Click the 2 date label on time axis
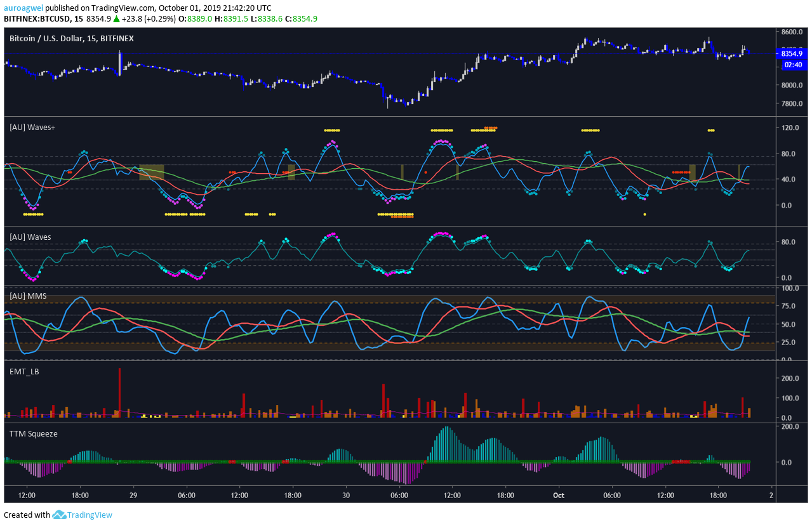Viewport: 812px width, 526px height. (x=771, y=495)
